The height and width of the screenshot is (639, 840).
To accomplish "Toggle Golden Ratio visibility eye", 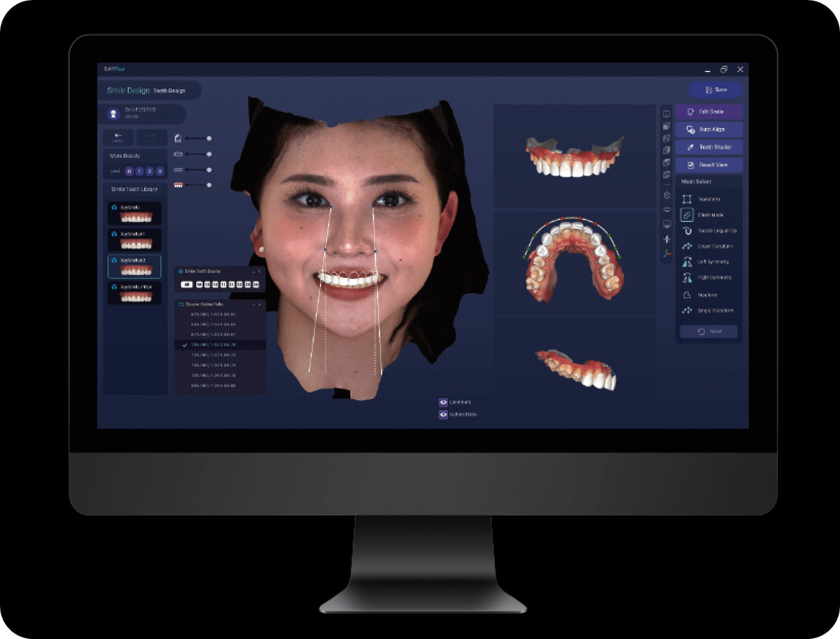I will [443, 414].
